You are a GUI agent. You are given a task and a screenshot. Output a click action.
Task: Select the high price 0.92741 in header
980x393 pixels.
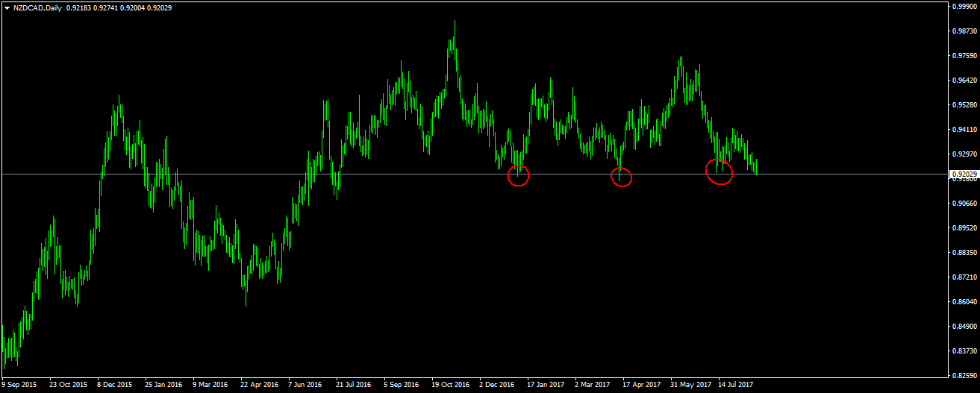(x=105, y=7)
